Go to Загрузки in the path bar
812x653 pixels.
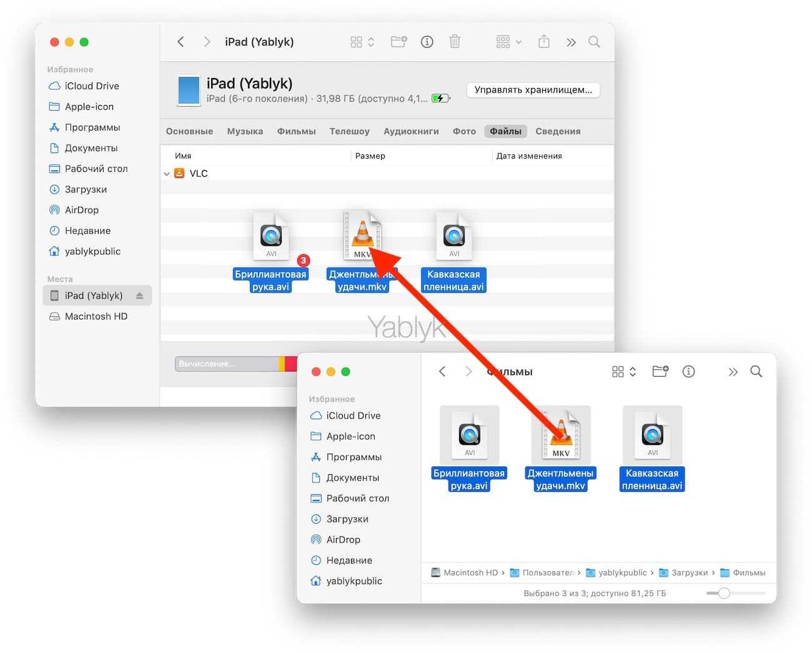[689, 572]
